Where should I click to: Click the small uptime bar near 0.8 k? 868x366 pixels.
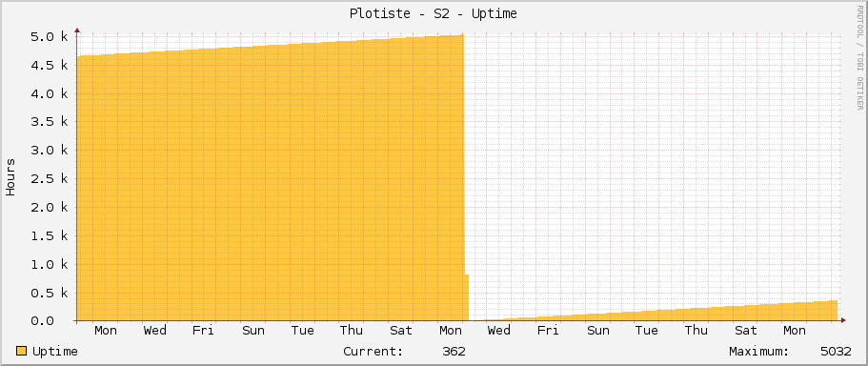[467, 297]
